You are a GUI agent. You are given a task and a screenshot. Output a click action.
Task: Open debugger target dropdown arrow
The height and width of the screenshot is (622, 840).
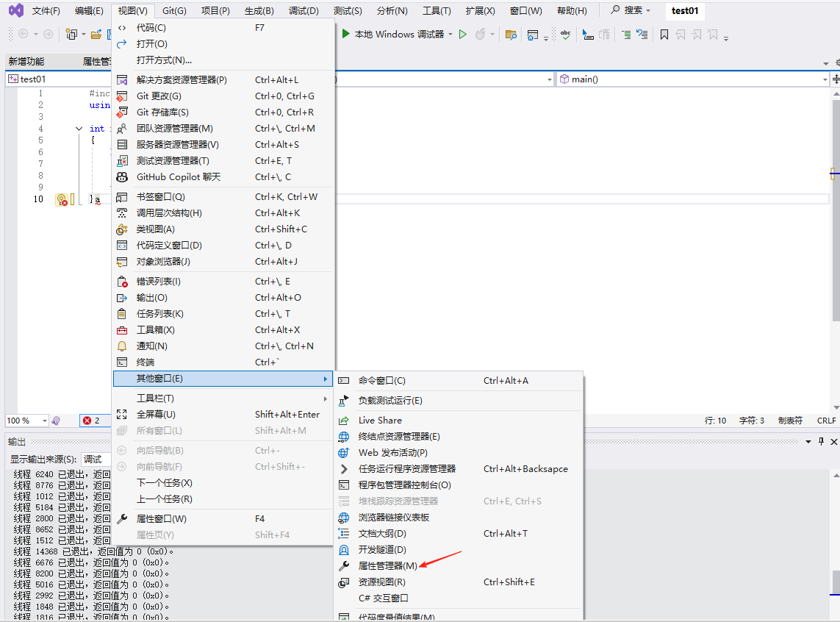tap(450, 35)
